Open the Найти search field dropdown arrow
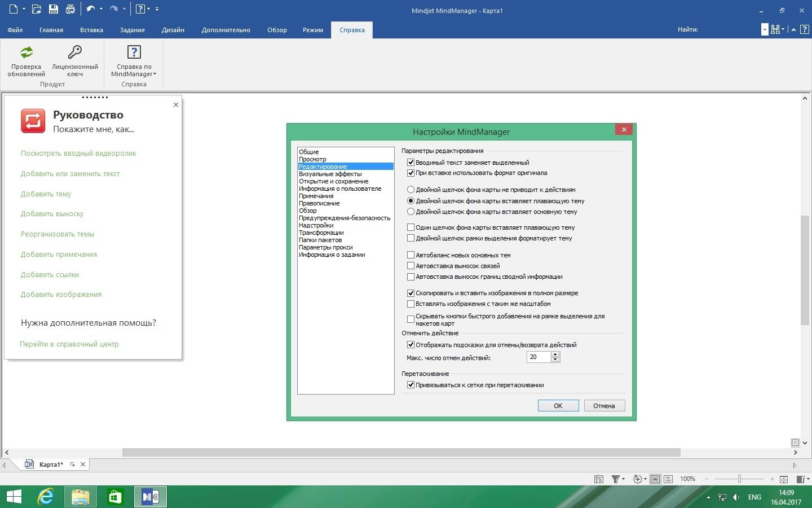The image size is (812, 508). pyautogui.click(x=765, y=30)
